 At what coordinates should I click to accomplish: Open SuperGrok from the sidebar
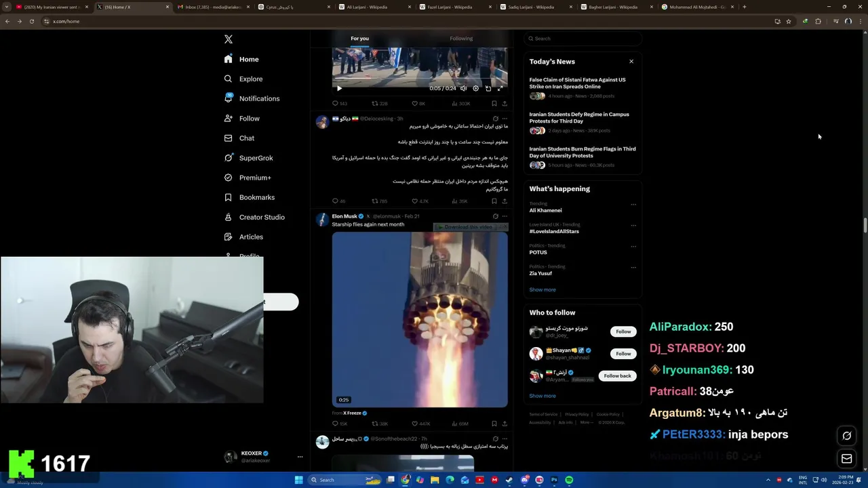click(248, 158)
